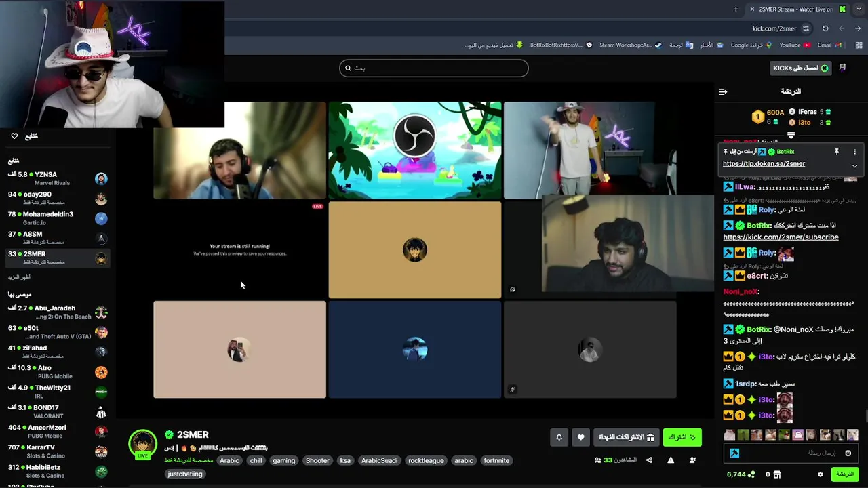This screenshot has height=488, width=868.
Task: Click the kick.com/2smer address bar
Action: 774,28
